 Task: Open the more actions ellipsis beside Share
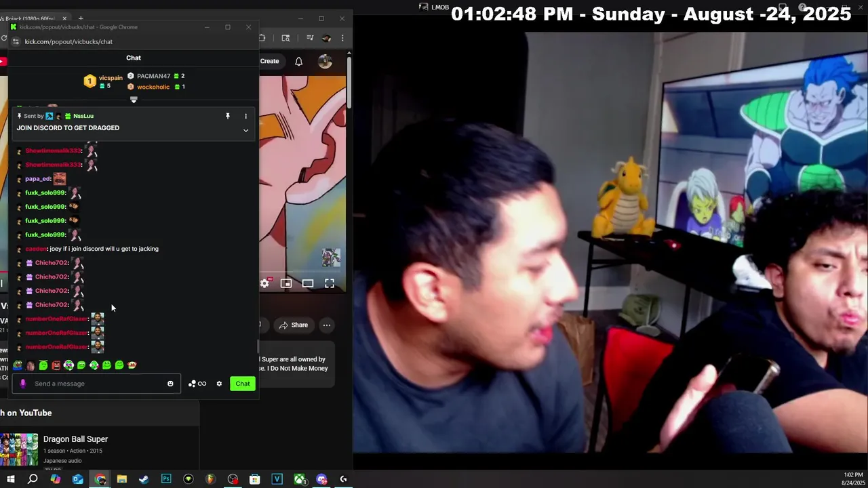point(327,325)
